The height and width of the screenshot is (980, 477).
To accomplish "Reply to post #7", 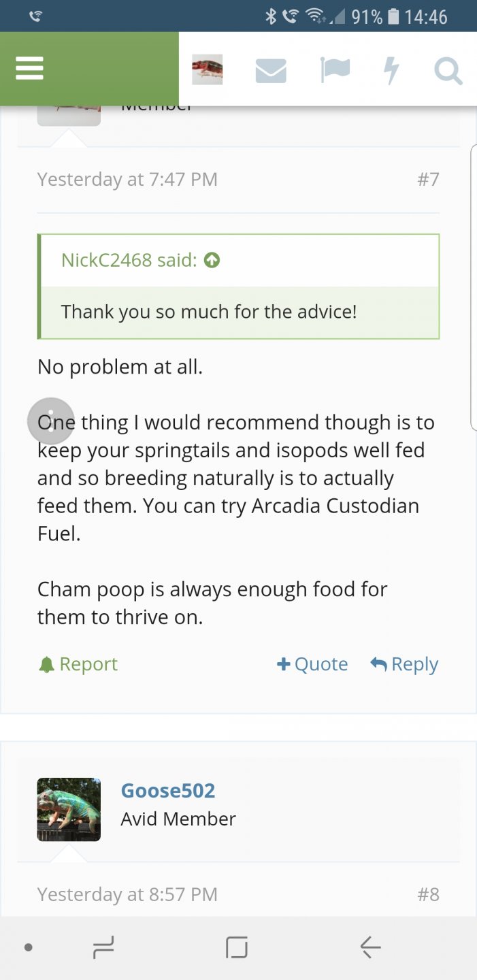I will pos(404,664).
